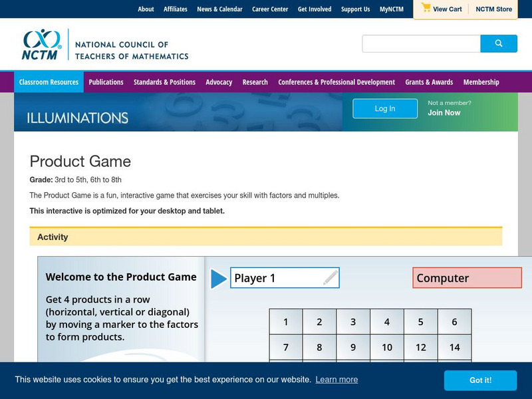Click the blue play arrow beside Player 1
The image size is (532, 399).
(219, 279)
